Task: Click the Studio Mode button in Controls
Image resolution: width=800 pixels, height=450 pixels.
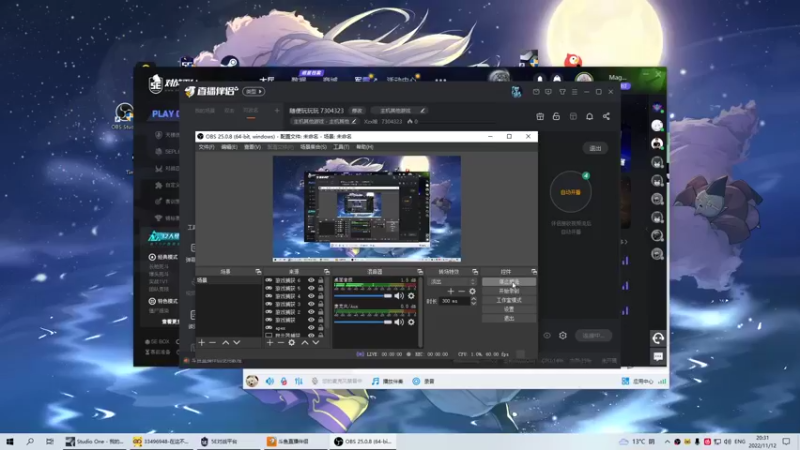Action: [x=509, y=300]
